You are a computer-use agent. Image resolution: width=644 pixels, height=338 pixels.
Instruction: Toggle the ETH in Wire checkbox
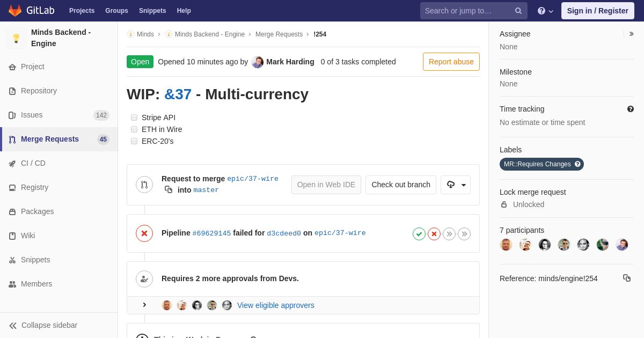pyautogui.click(x=134, y=129)
